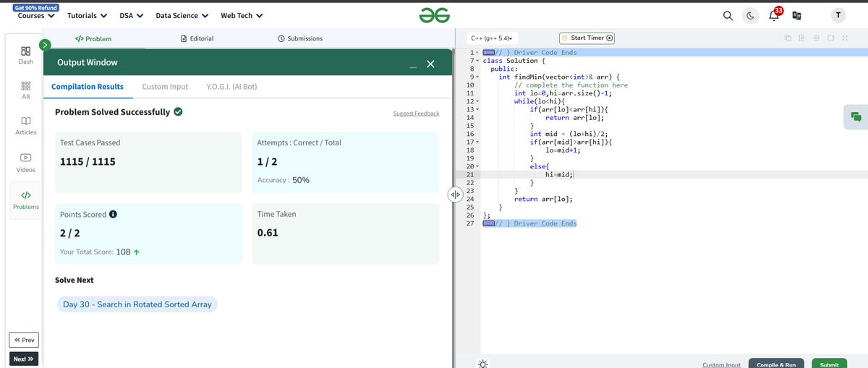Click the lightbulb theme icon below editor
The height and width of the screenshot is (368, 868).
pyautogui.click(x=483, y=364)
